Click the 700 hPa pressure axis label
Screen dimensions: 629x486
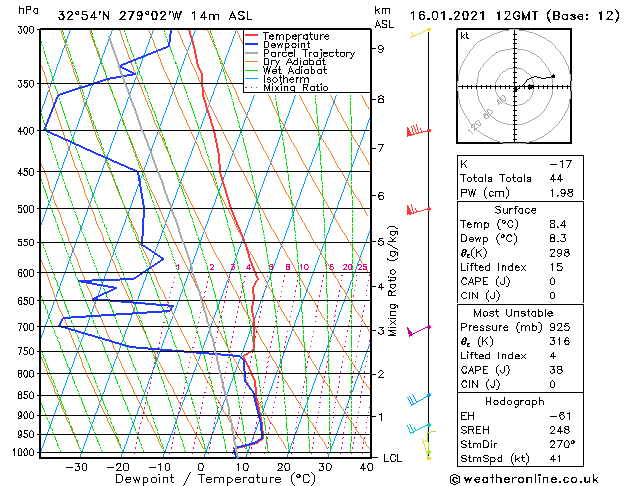(28, 327)
